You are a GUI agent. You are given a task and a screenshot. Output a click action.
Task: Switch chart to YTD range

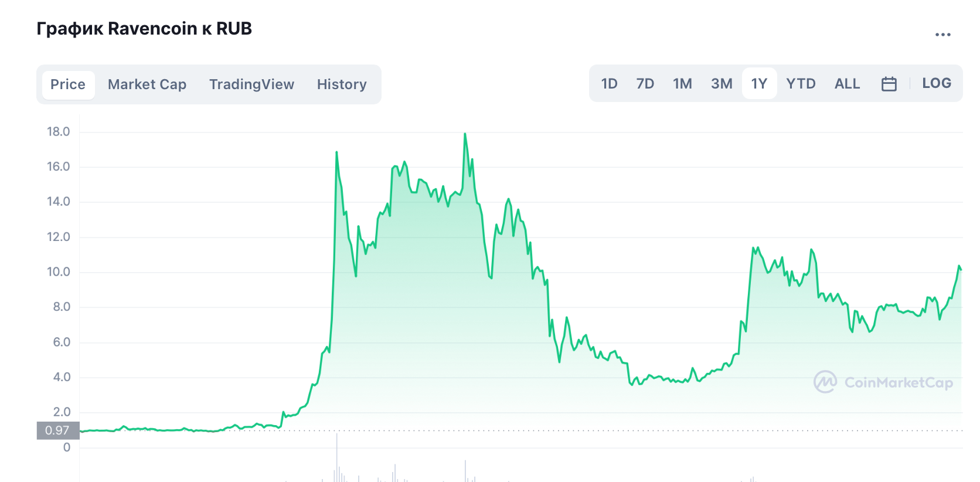click(x=801, y=84)
